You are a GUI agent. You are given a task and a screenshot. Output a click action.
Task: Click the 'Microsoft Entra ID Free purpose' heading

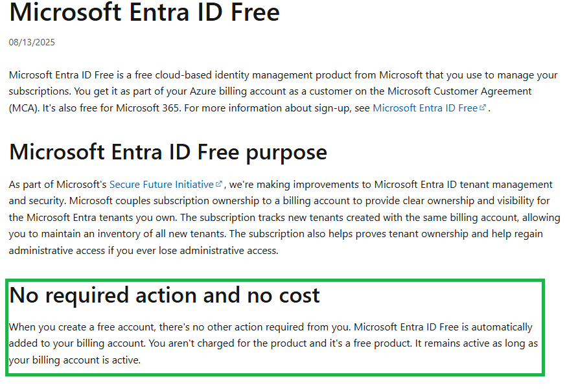click(168, 152)
